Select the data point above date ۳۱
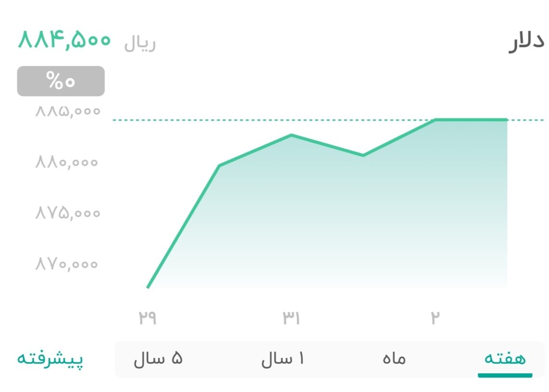 (291, 135)
